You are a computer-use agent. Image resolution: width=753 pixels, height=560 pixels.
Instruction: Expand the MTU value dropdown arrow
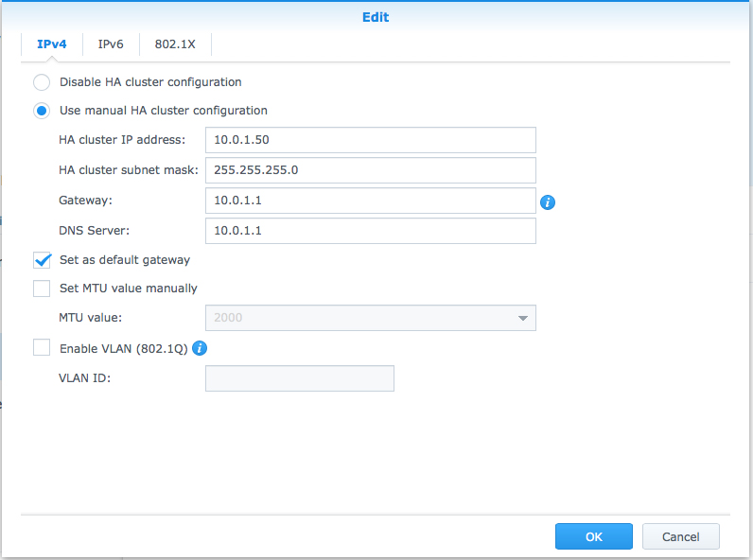coord(522,318)
